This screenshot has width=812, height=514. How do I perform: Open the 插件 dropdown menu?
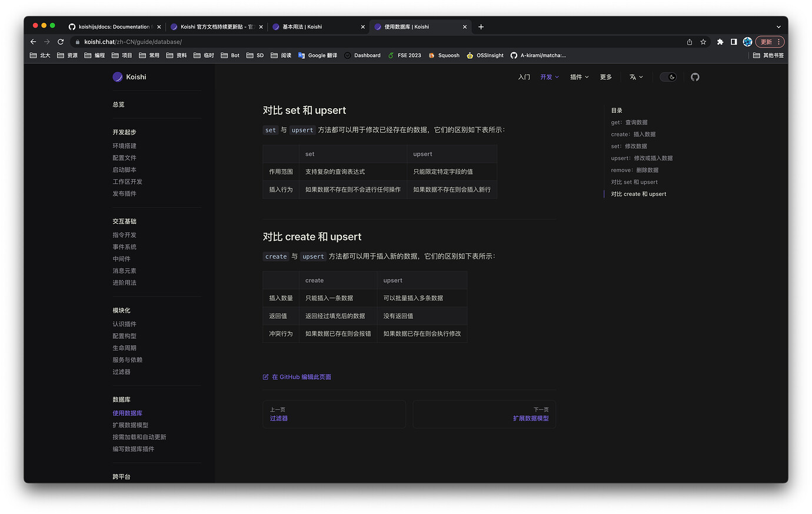click(x=578, y=76)
